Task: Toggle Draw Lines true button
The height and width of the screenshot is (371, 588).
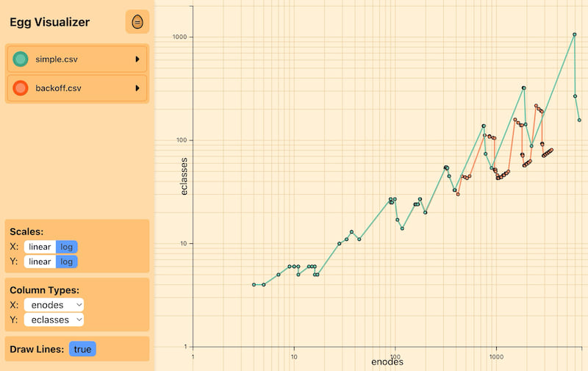Action: coord(82,349)
